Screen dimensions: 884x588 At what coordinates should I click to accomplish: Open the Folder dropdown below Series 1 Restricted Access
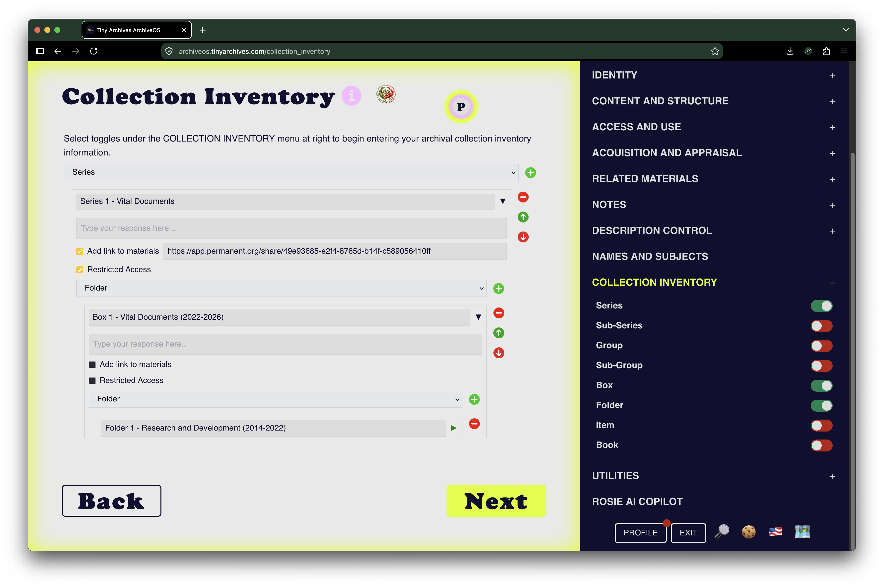point(281,288)
